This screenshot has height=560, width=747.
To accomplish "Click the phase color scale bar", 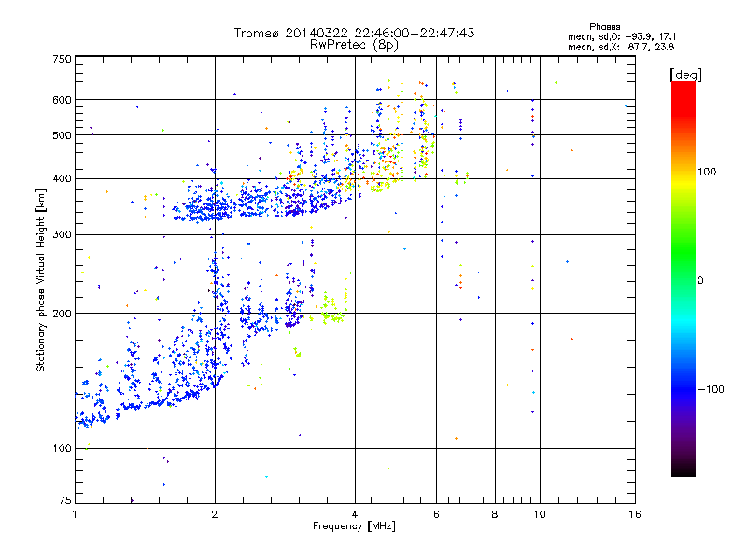I will point(684,278).
